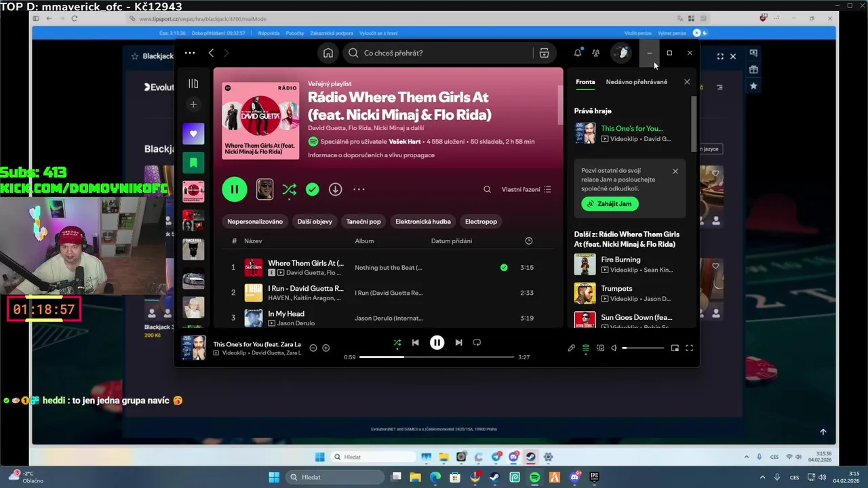Open album Nothing but the Beat link
868x488 pixels.
point(388,268)
